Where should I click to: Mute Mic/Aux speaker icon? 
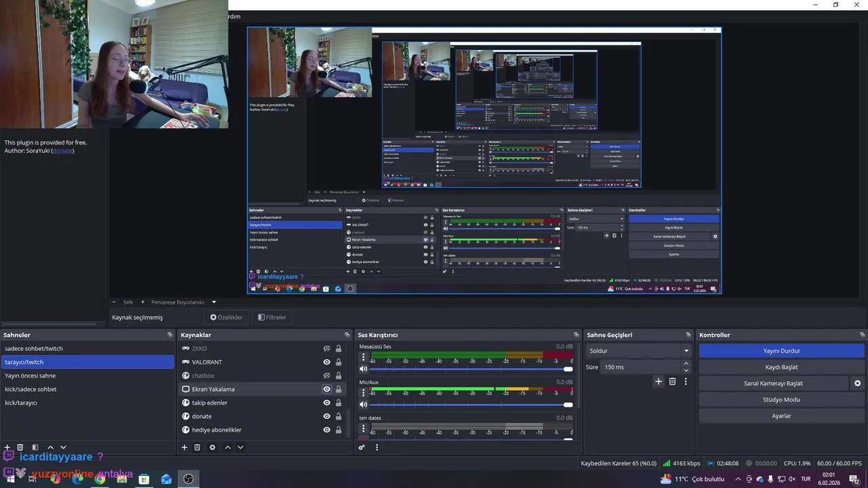coord(363,405)
